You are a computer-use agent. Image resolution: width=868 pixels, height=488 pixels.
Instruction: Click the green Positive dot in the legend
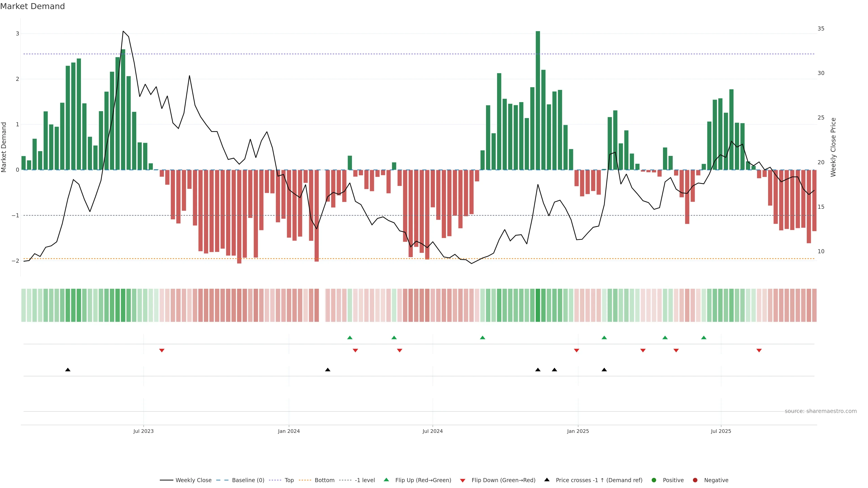[x=654, y=480]
